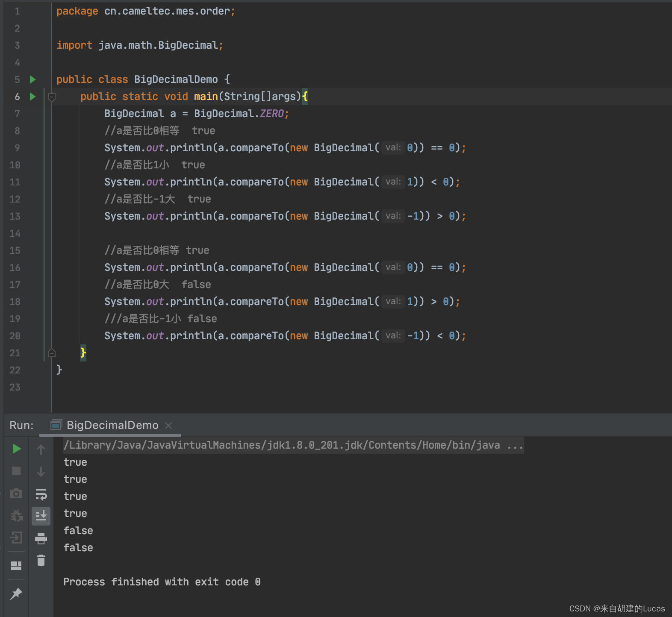Run BigDecimalDemo class from line 5 gutter
The height and width of the screenshot is (617, 672).
32,79
